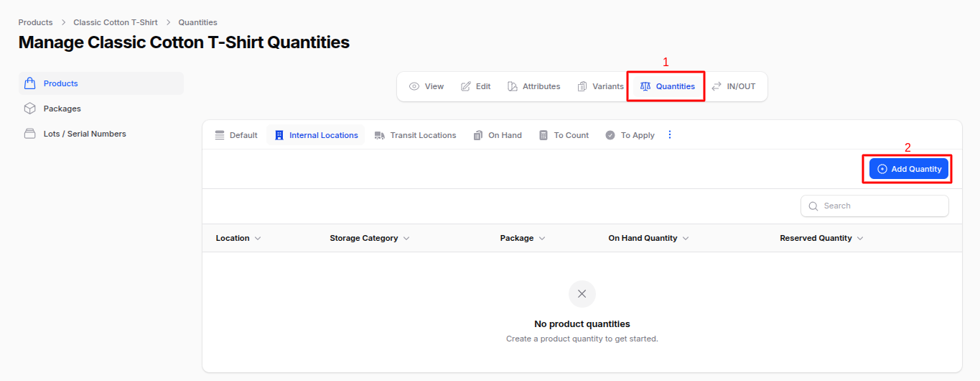Expand the On Hand Quantity column chevron

686,238
